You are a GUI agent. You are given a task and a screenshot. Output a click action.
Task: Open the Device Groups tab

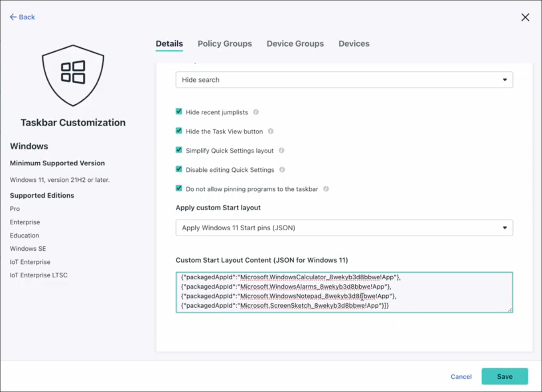(x=295, y=43)
